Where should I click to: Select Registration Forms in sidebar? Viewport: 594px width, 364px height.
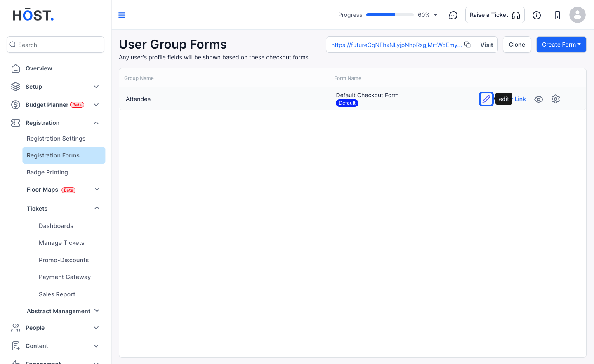tap(64, 155)
